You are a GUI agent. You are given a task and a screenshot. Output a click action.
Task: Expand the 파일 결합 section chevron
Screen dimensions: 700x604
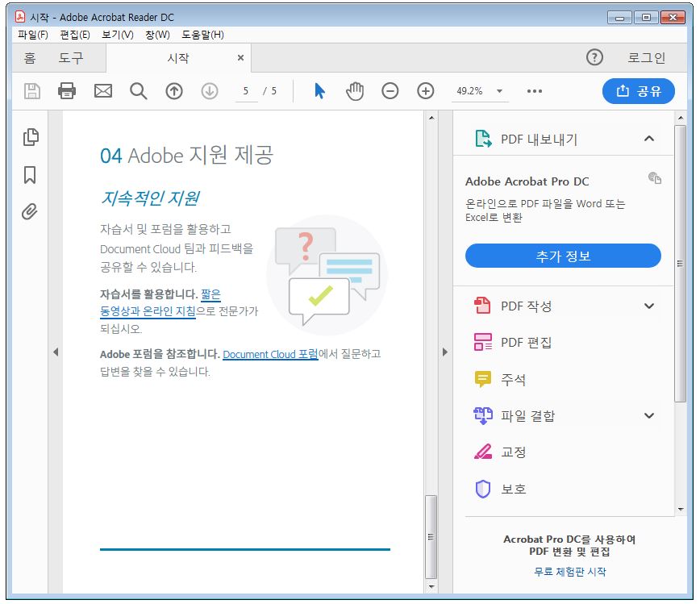point(649,415)
